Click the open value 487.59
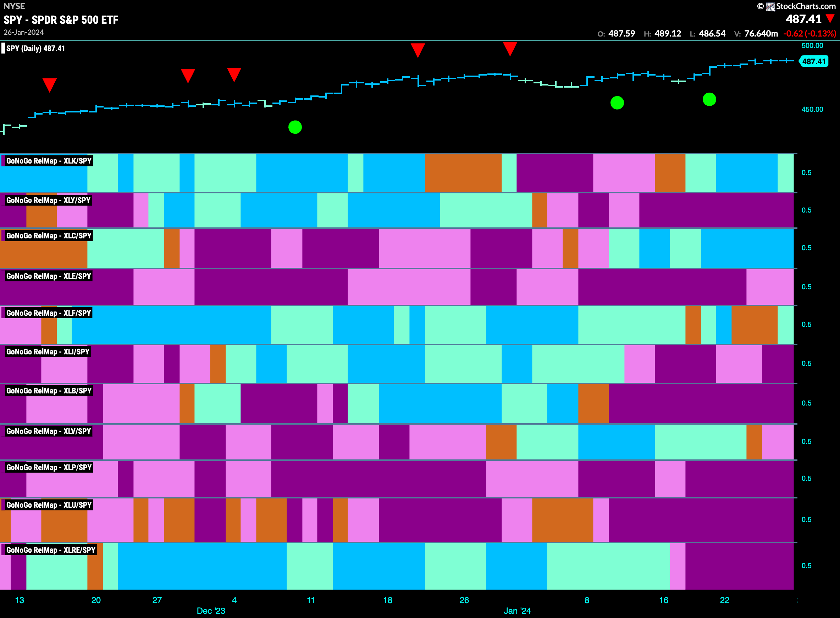Viewport: 840px width, 618px height. pyautogui.click(x=621, y=34)
